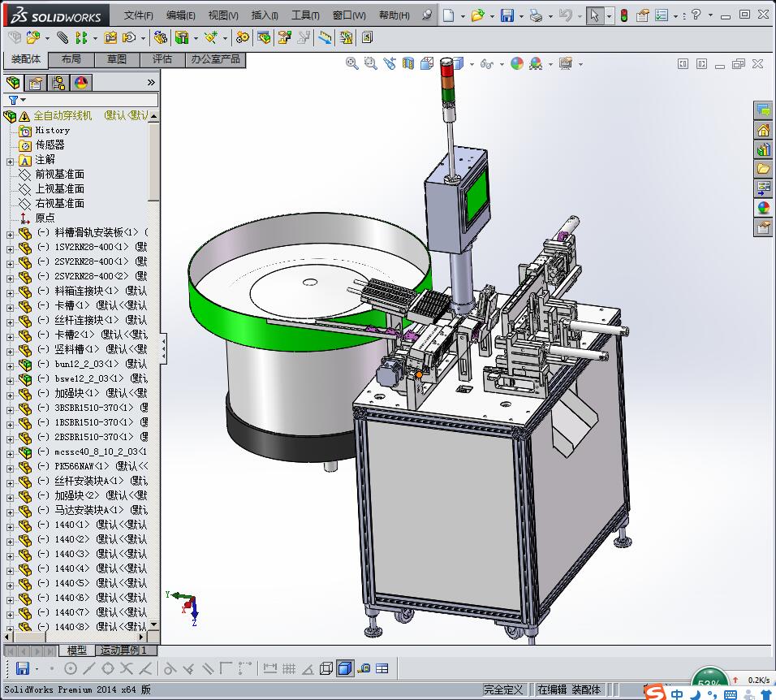Click the Interference Detection icon
This screenshot has width=776, height=700.
coord(346,37)
